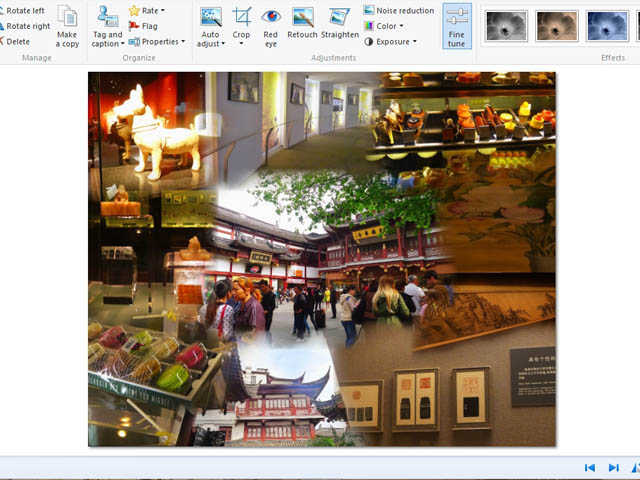
Task: Select the Retouch tool
Action: pos(302,24)
